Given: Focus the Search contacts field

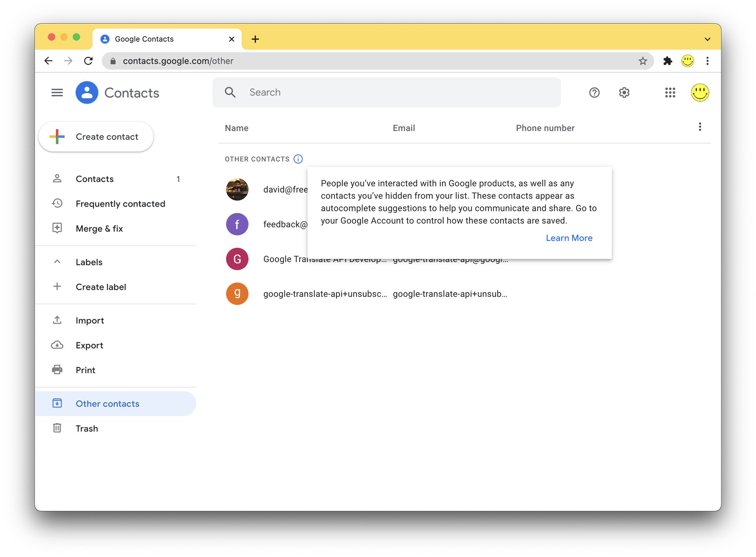Looking at the screenshot, I should (x=387, y=93).
